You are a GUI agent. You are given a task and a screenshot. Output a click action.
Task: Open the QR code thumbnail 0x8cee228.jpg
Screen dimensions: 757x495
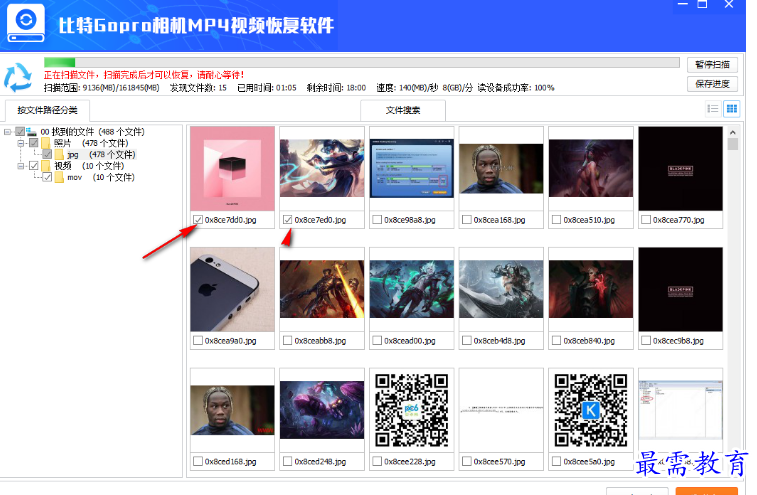[x=412, y=410]
